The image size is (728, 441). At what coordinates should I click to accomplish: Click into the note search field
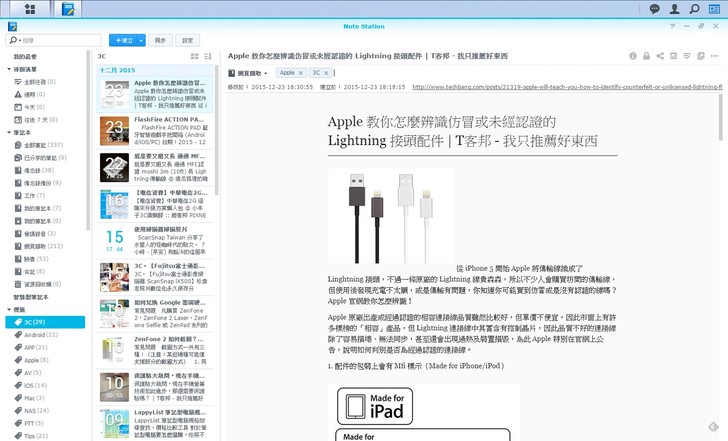coord(60,40)
